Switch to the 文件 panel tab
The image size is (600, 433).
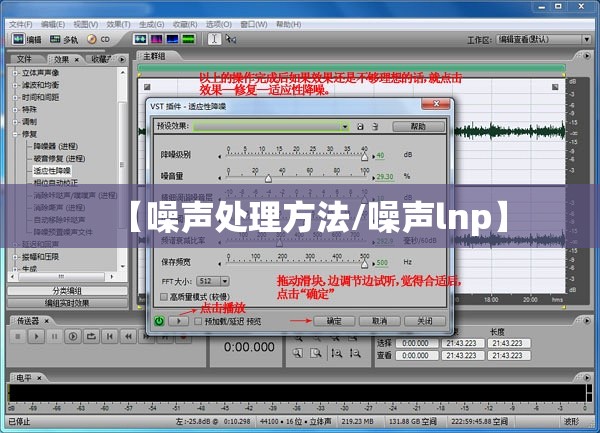pyautogui.click(x=24, y=59)
